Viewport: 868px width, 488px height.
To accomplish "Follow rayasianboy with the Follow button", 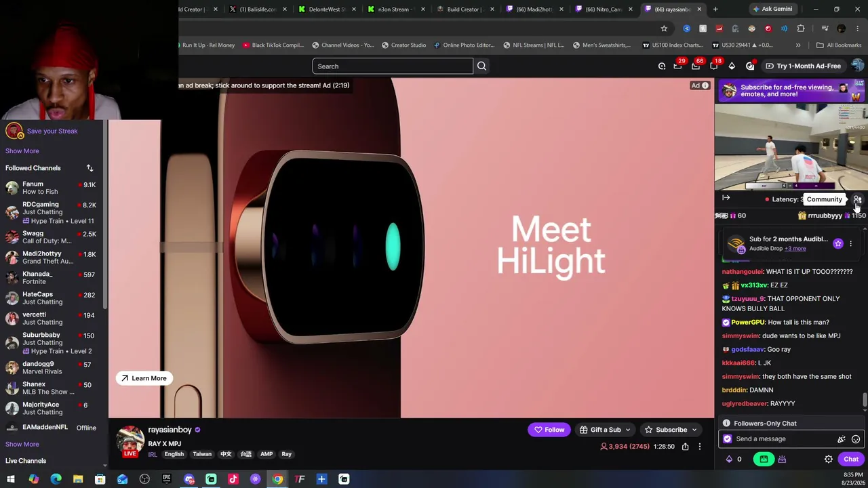I will click(549, 430).
